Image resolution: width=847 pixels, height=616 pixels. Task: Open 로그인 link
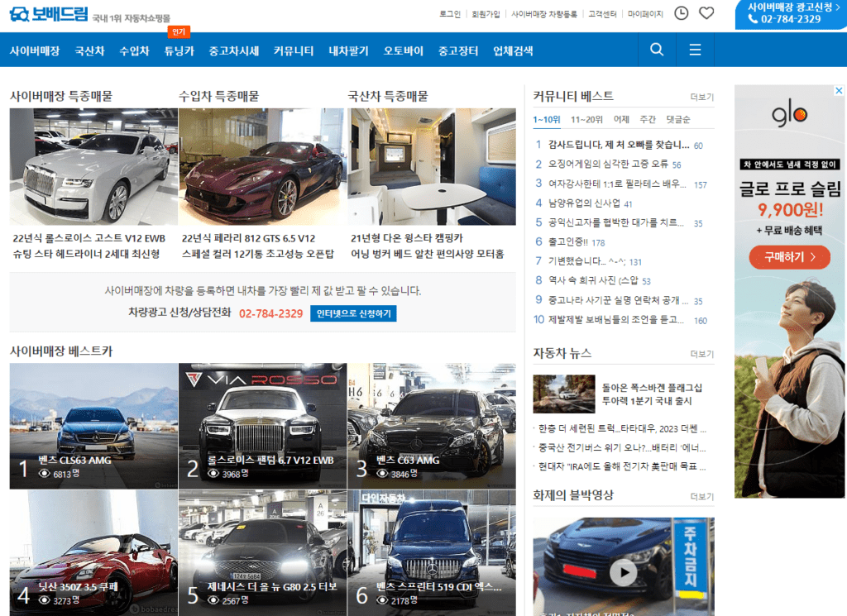pyautogui.click(x=449, y=14)
